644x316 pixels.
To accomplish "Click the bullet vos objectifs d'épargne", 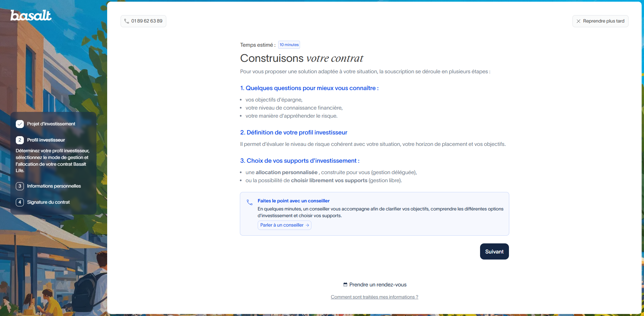I will tap(274, 100).
